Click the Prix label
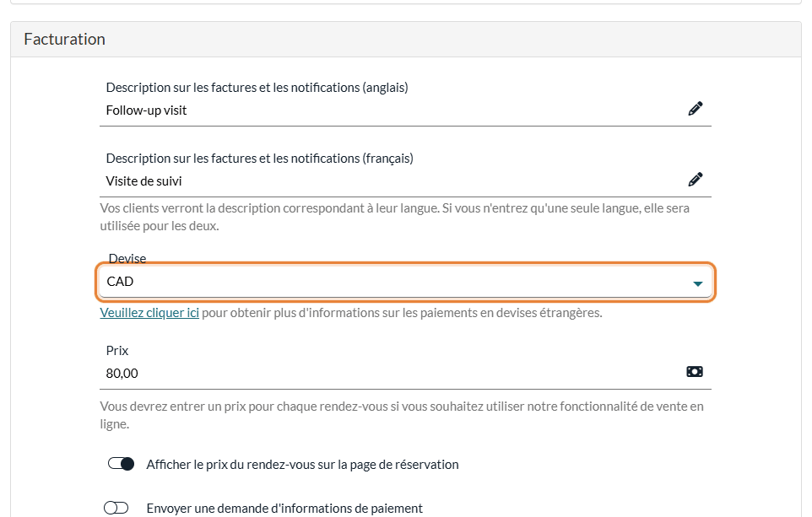812x517 pixels. (117, 350)
